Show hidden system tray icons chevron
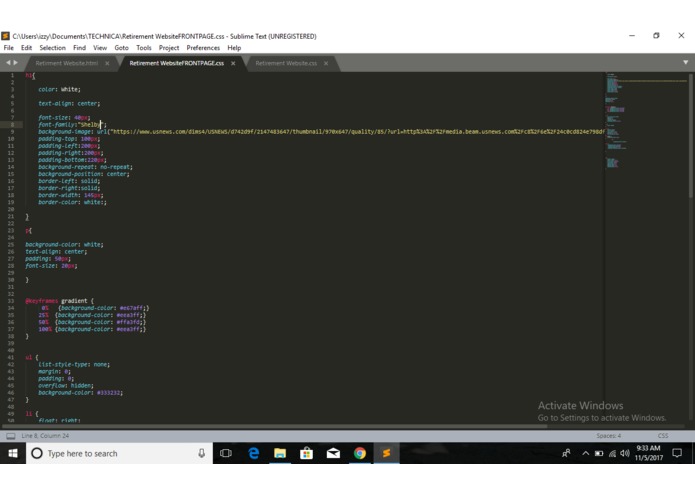Screen dimensions: 695x494 (586, 453)
